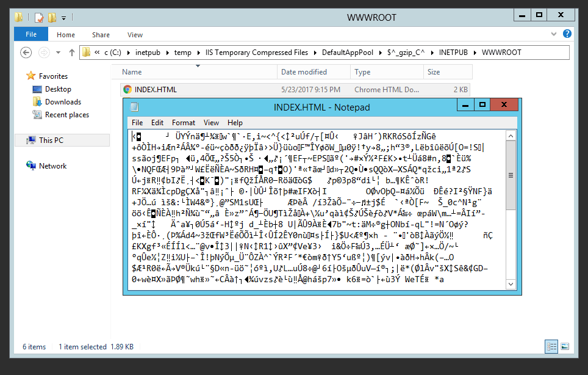Open the Customize Quick Access Toolbar dropdown
Viewport: 588px width, 375px height.
pyautogui.click(x=63, y=18)
